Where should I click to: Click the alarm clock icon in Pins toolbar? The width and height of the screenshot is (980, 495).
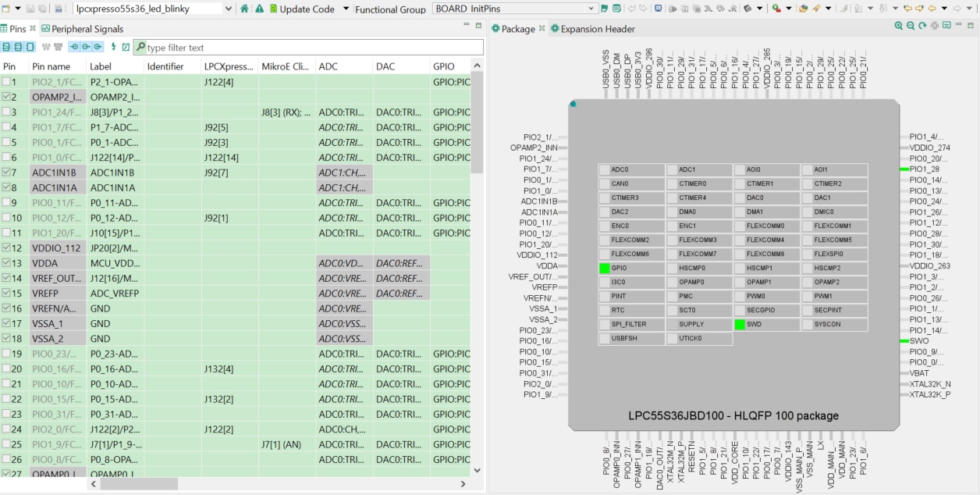point(126,48)
